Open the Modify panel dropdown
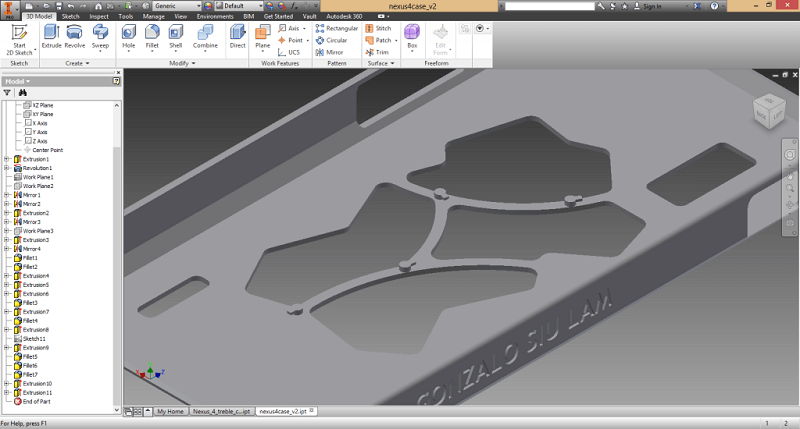800x429 pixels. click(182, 63)
